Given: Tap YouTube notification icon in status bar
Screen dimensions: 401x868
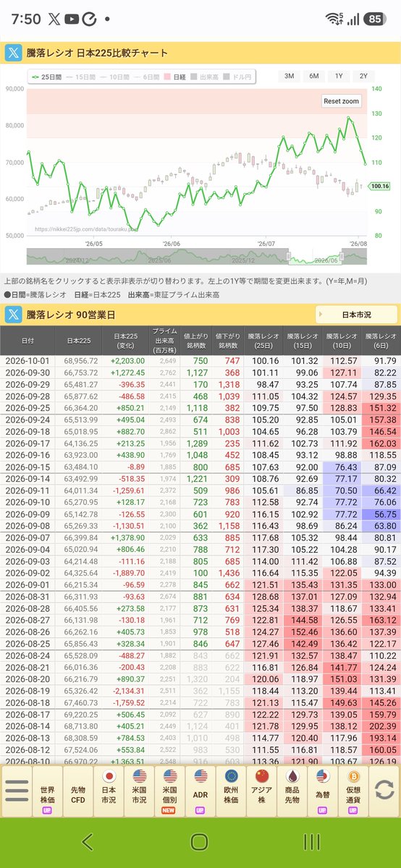Looking at the screenshot, I should coord(71,20).
